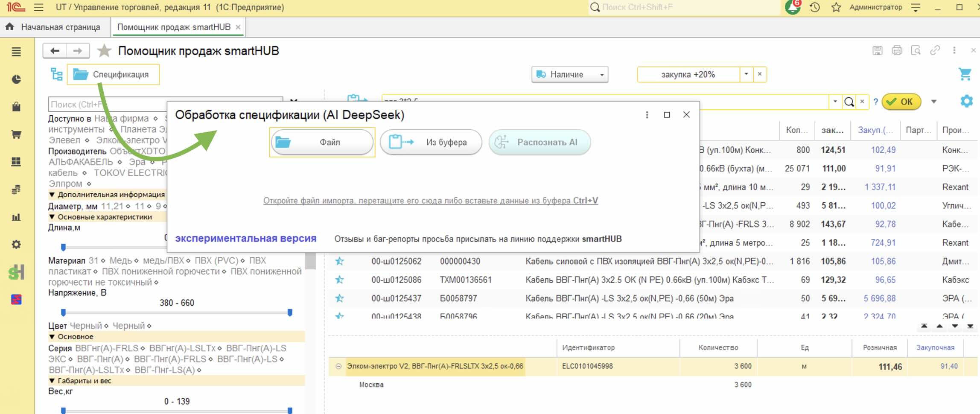The height and width of the screenshot is (414, 980).
Task: Click the blue settings gear icon
Action: coord(966,102)
